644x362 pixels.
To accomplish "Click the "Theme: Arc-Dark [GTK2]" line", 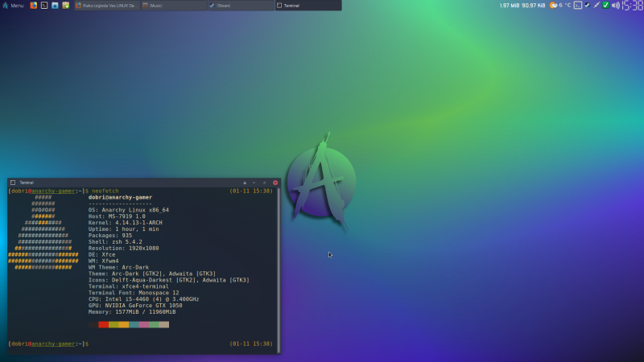I will [152, 274].
